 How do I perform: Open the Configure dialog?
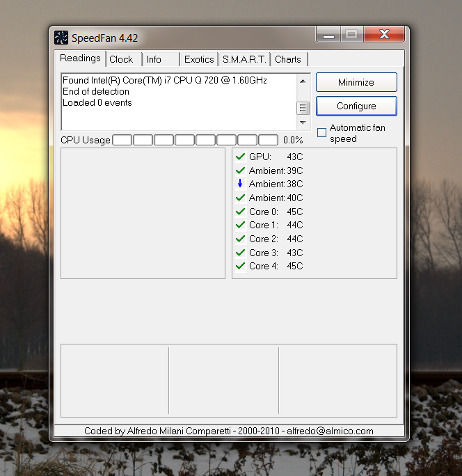coord(356,106)
